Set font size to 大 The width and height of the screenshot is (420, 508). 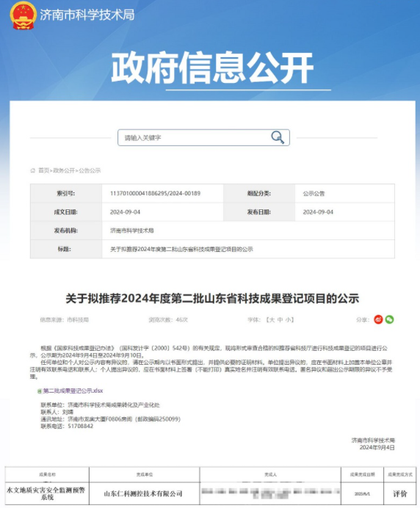point(272,320)
